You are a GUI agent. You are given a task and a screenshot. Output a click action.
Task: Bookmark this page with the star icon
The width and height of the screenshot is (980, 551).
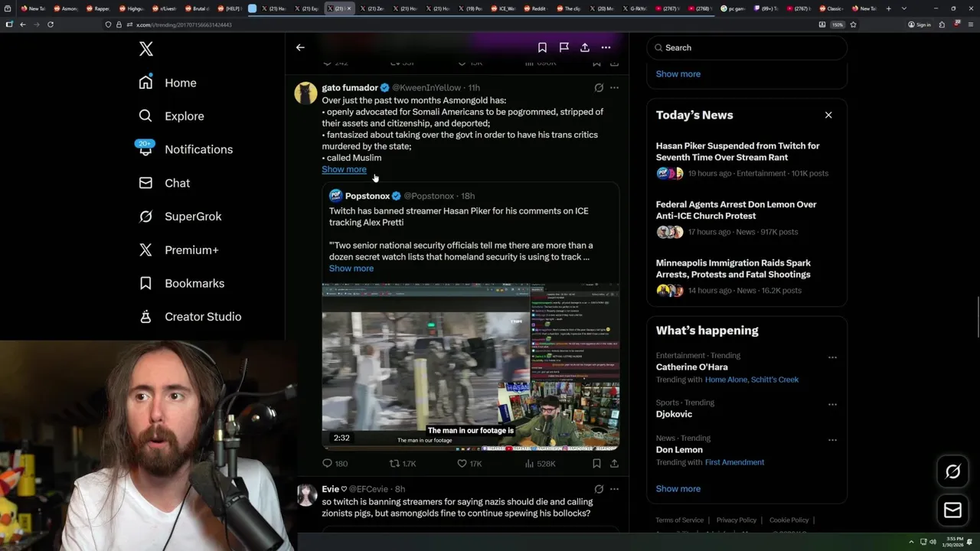853,24
